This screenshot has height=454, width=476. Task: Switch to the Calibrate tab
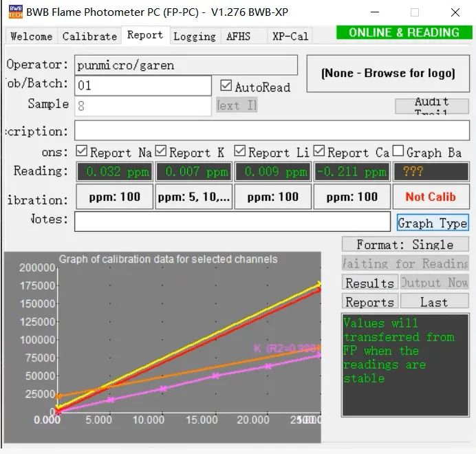[89, 36]
